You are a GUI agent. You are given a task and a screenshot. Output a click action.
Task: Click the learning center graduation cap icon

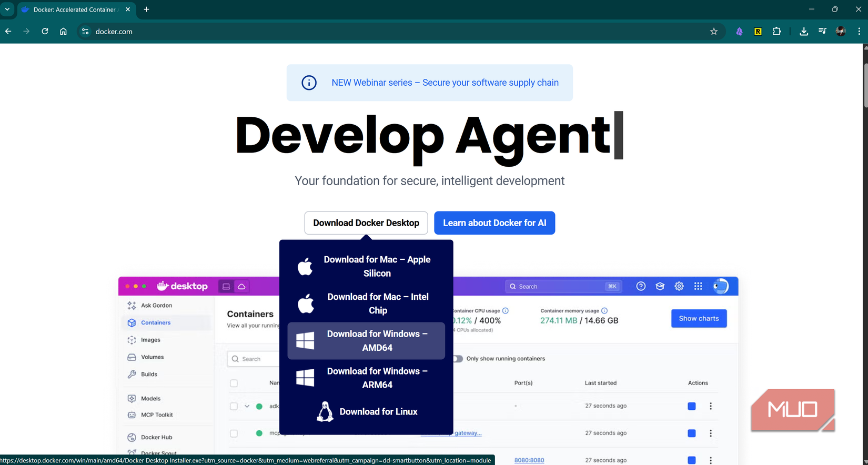coord(660,286)
